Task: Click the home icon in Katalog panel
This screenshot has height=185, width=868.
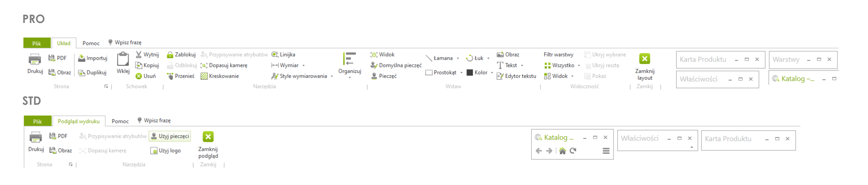Action: point(562,151)
